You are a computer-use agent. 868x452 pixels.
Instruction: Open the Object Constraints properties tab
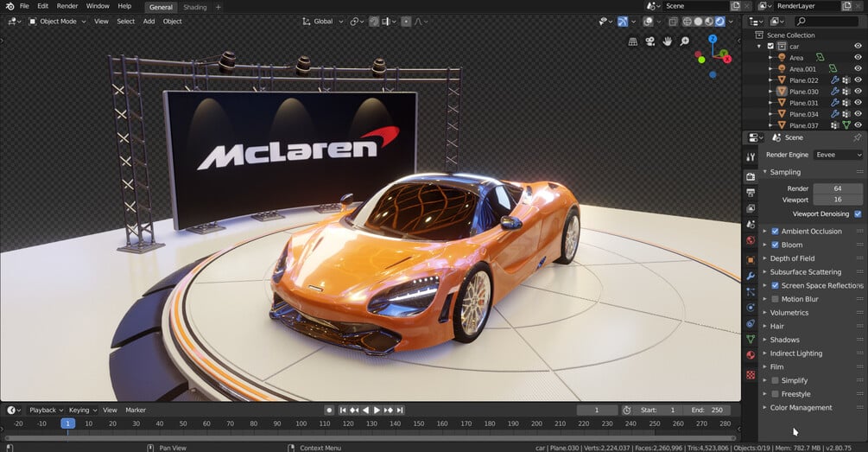pyautogui.click(x=751, y=323)
